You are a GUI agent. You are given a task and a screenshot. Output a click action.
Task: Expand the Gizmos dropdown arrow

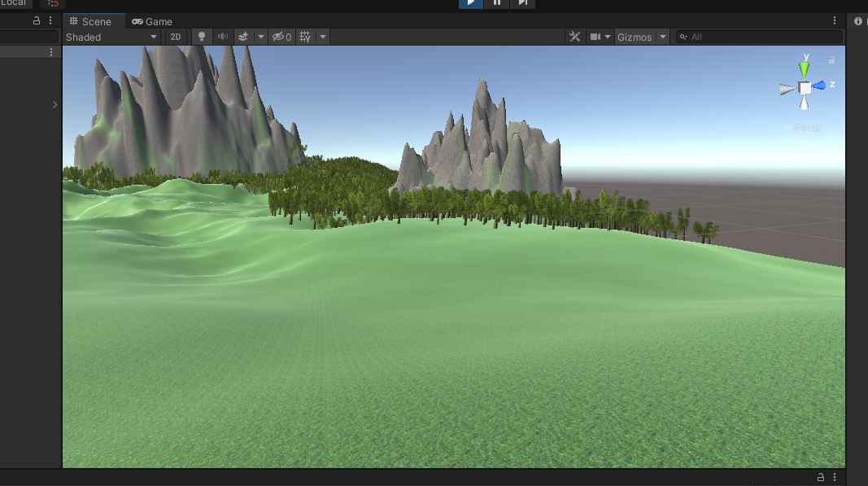click(662, 37)
